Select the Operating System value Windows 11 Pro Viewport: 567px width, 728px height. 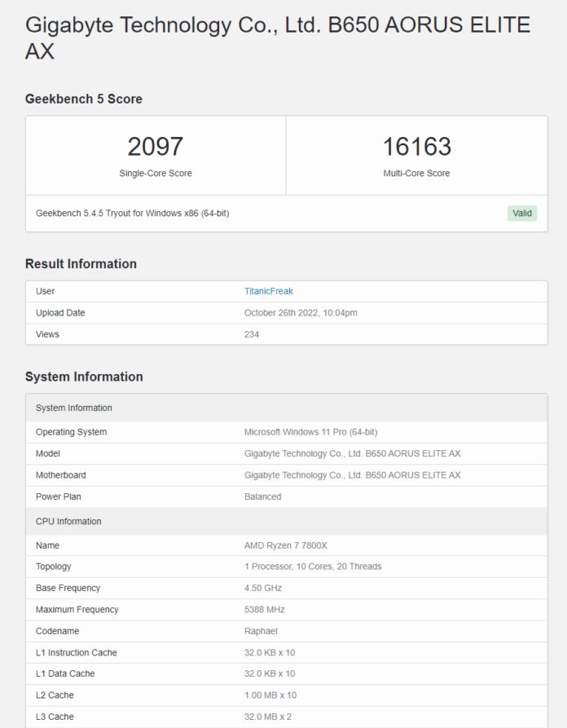[x=311, y=432]
